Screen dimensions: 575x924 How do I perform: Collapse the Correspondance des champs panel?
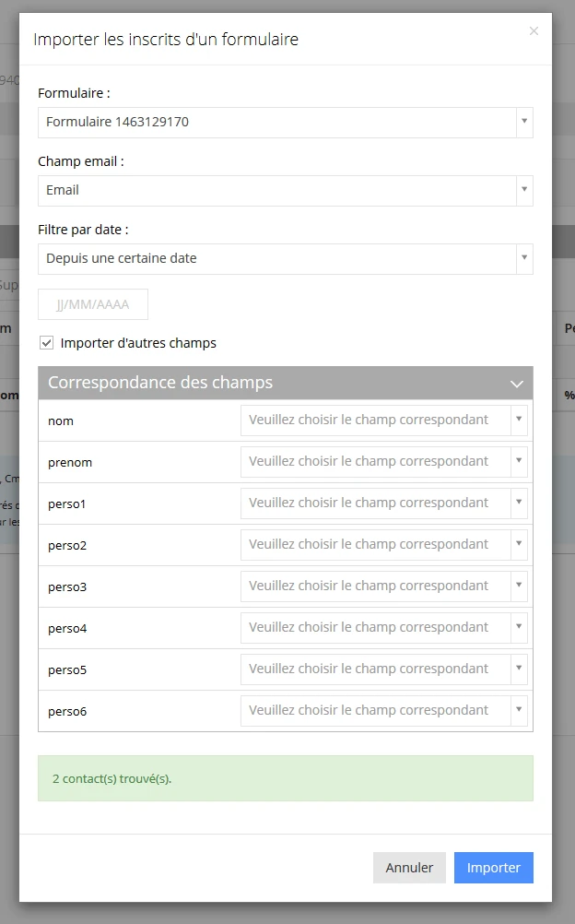pyautogui.click(x=517, y=384)
